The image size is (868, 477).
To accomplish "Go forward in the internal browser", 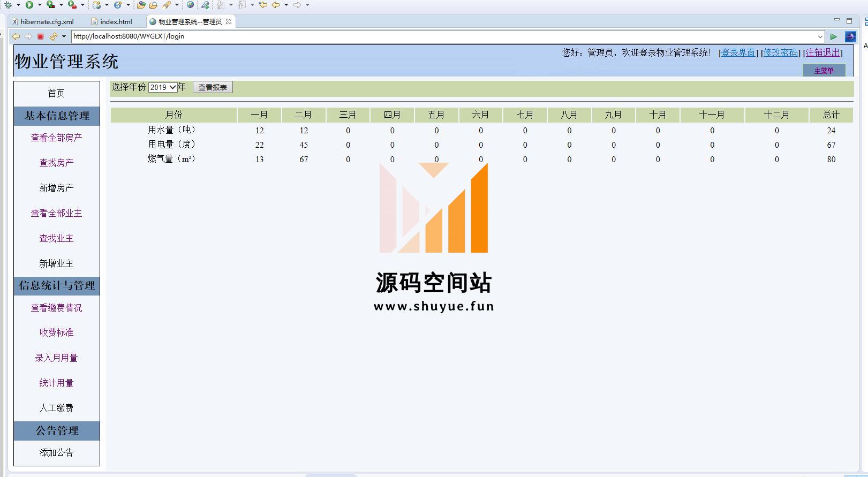I will point(28,36).
